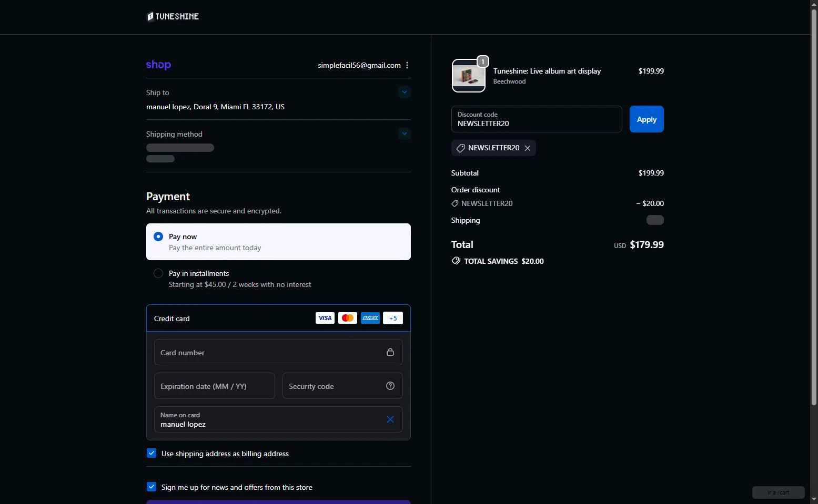This screenshot has height=504, width=818.
Task: Click the product name Tuneshine: Live album art display
Action: [547, 71]
